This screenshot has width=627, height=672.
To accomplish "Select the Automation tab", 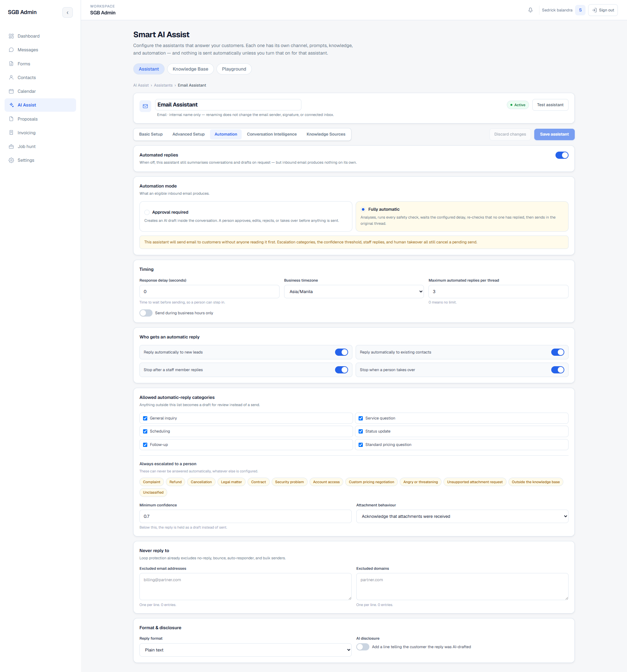I will pos(226,134).
